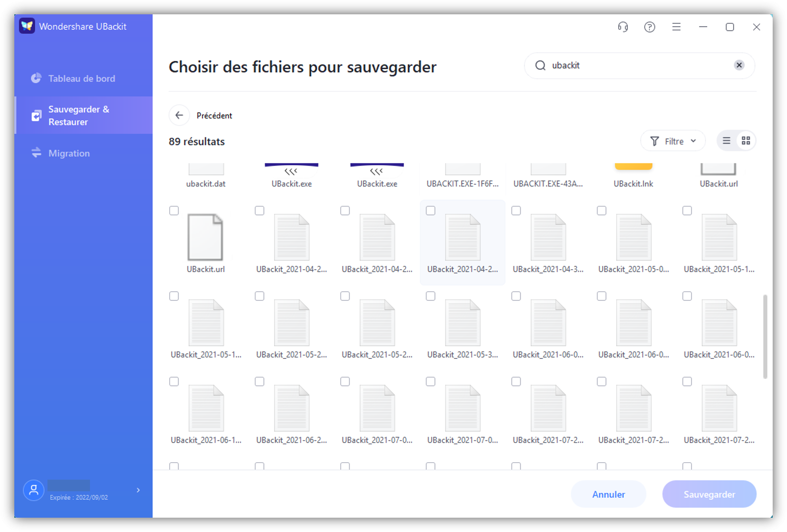Go to Tableau de bord
This screenshot has height=532, width=787.
click(83, 78)
